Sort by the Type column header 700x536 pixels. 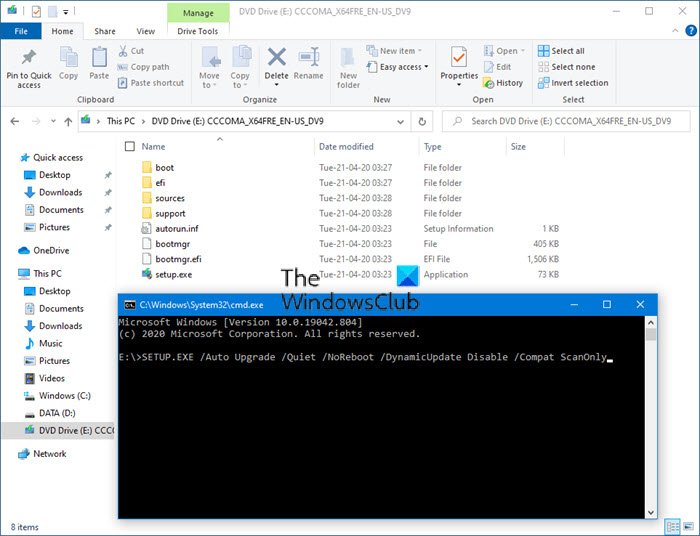pos(433,146)
